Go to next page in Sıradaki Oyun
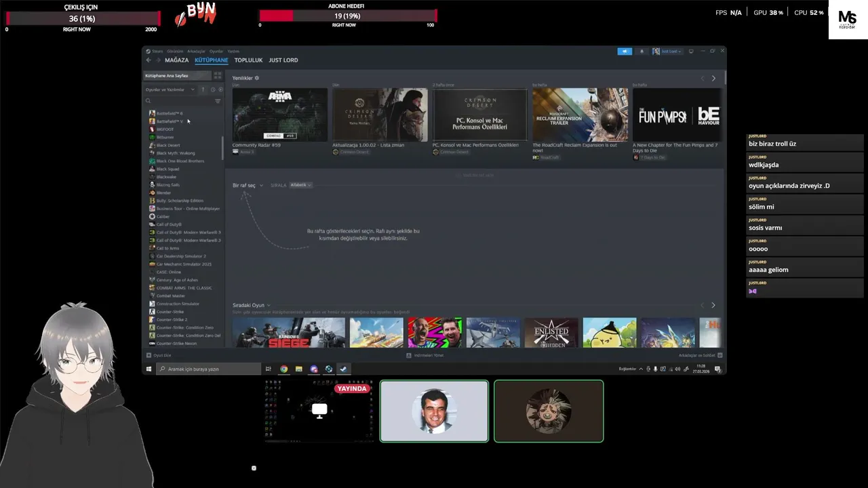Image resolution: width=868 pixels, height=488 pixels. tap(713, 306)
